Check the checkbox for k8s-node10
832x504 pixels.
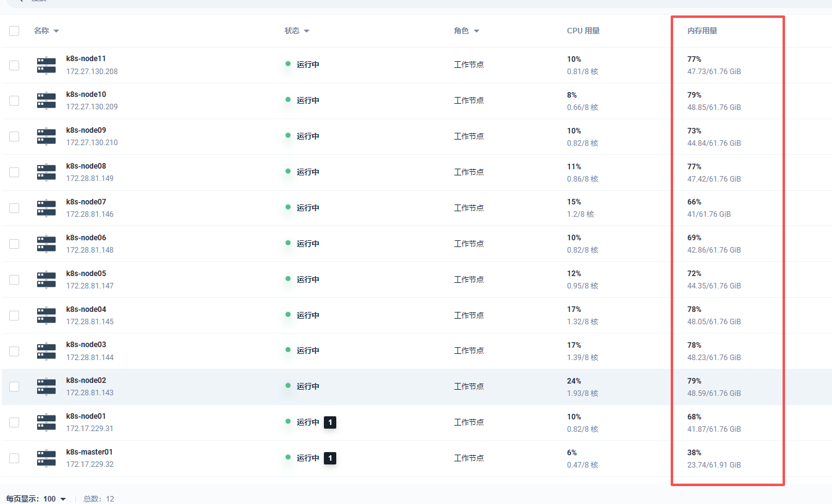point(14,101)
